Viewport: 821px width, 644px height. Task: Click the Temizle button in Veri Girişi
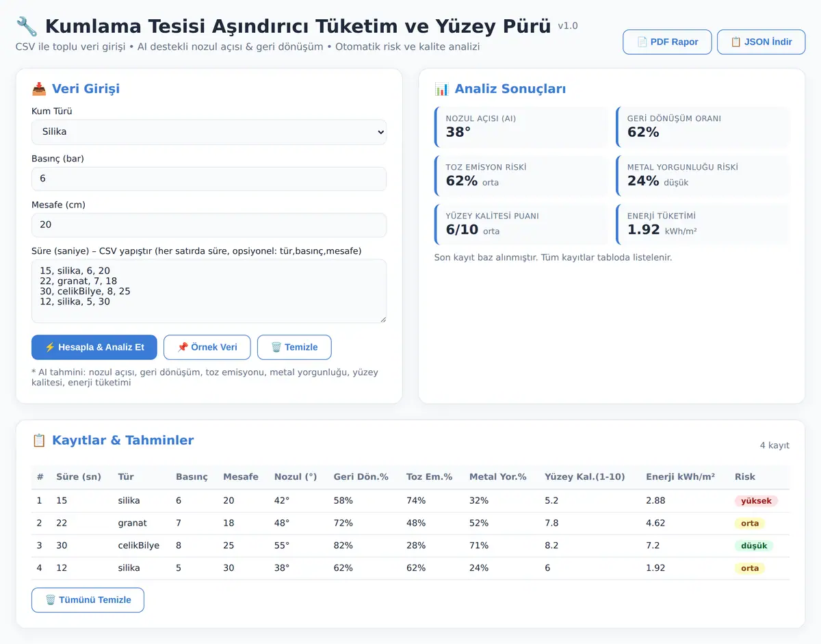point(294,347)
